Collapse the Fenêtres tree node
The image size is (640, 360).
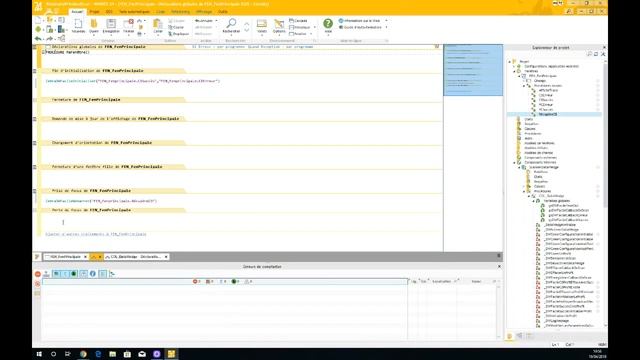pos(514,71)
